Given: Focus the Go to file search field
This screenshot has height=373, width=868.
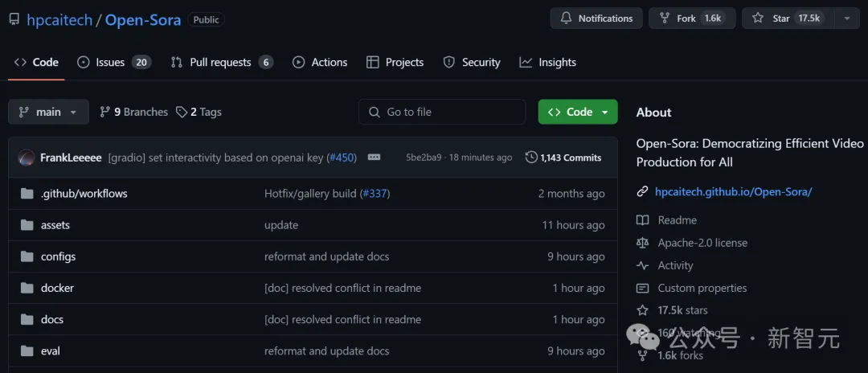Looking at the screenshot, I should click(x=442, y=112).
